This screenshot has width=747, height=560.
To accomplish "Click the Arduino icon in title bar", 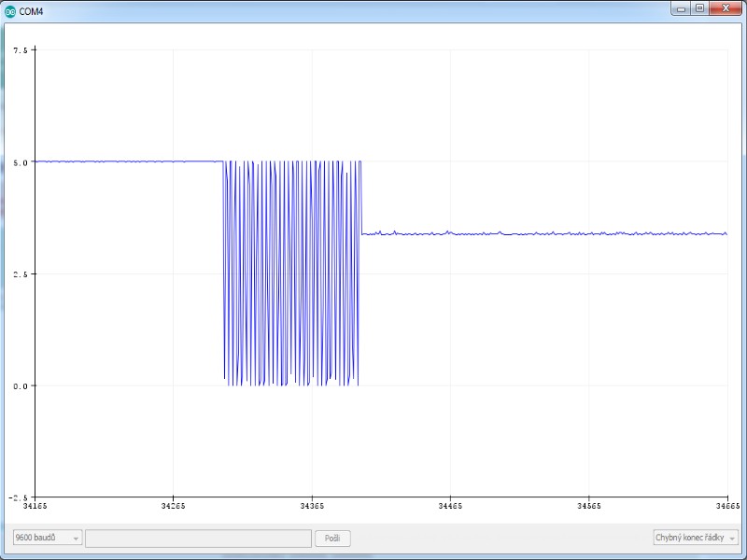I will tap(10, 10).
